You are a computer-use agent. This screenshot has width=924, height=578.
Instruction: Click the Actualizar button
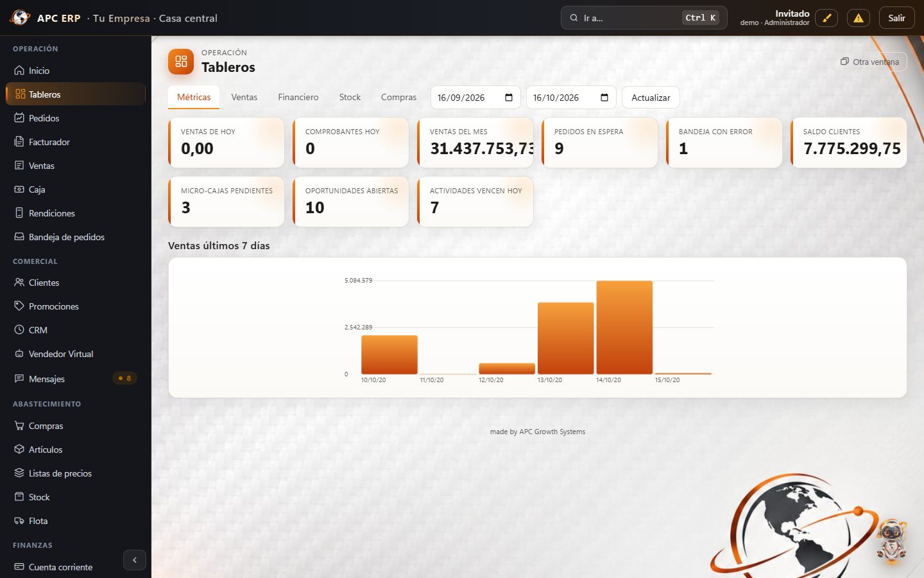point(651,98)
